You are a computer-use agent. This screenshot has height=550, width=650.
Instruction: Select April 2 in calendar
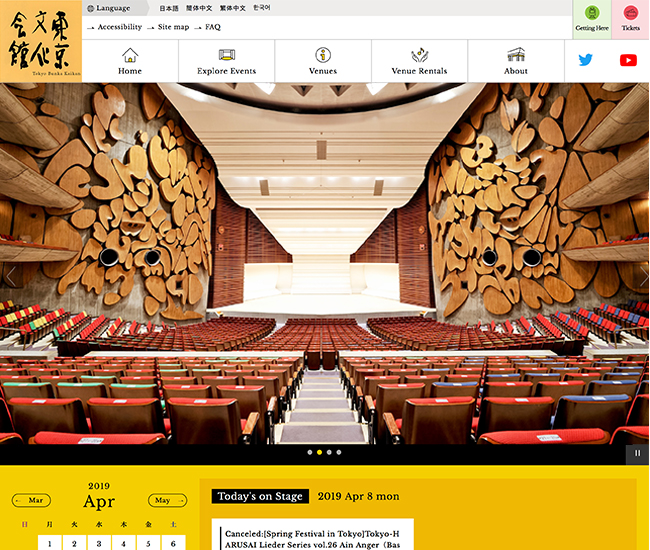click(74, 543)
